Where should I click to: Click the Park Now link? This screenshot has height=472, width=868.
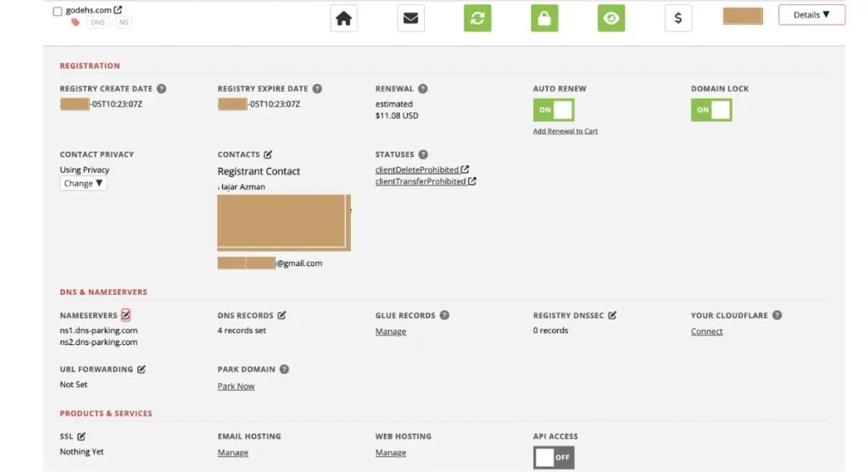236,386
